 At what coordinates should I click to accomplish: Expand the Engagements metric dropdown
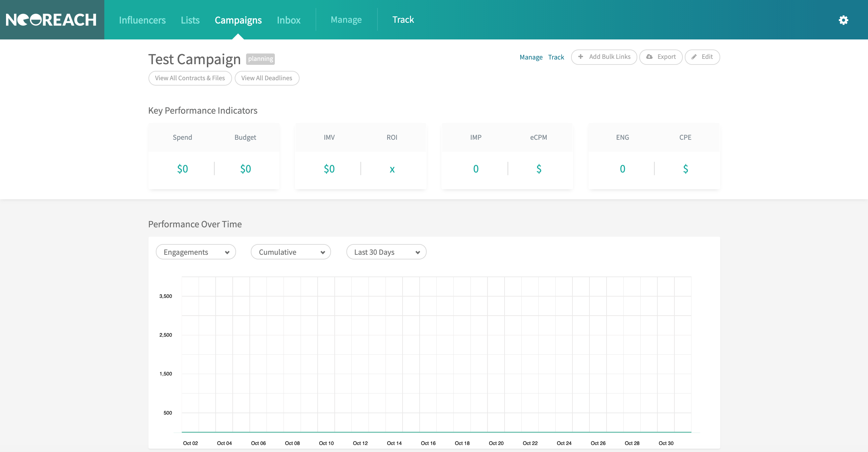196,252
